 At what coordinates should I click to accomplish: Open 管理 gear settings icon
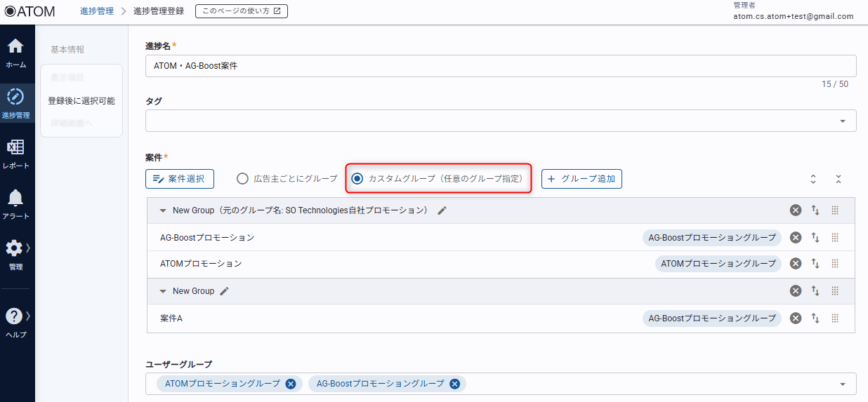14,248
